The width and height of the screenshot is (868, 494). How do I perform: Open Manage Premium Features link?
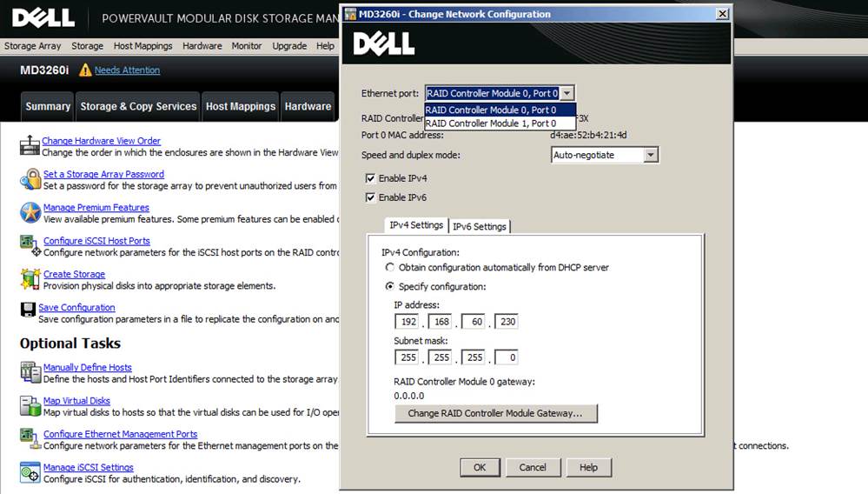coord(96,207)
